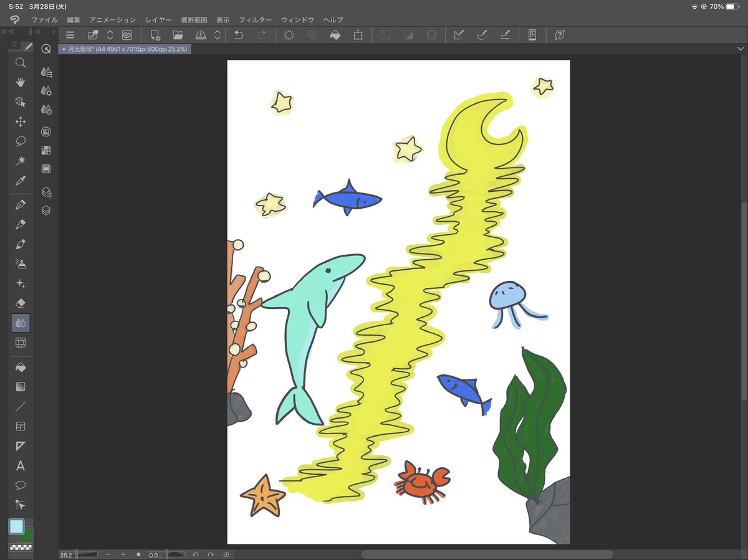748x560 pixels.
Task: Collapse the second palette dock double-arrow
Action: [x=38, y=31]
